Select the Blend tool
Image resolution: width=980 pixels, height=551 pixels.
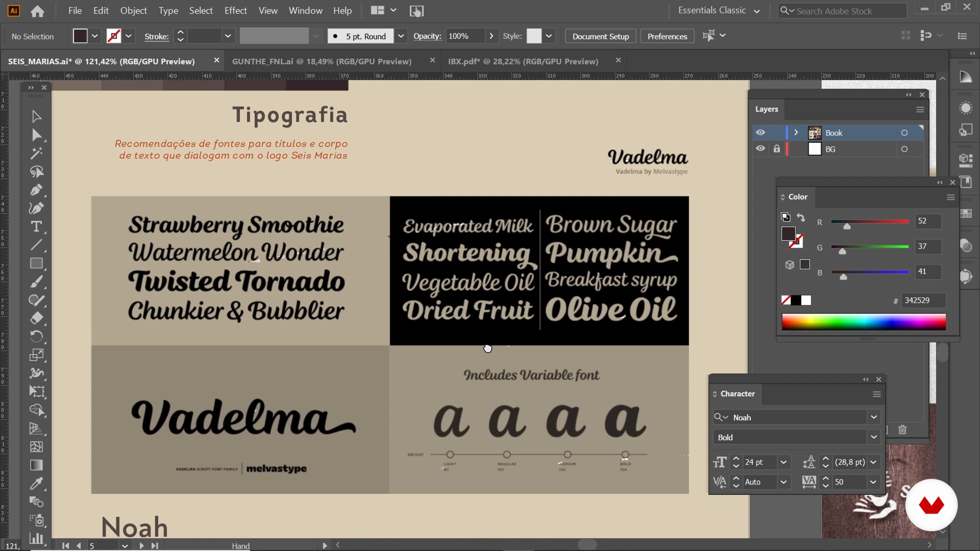(36, 502)
